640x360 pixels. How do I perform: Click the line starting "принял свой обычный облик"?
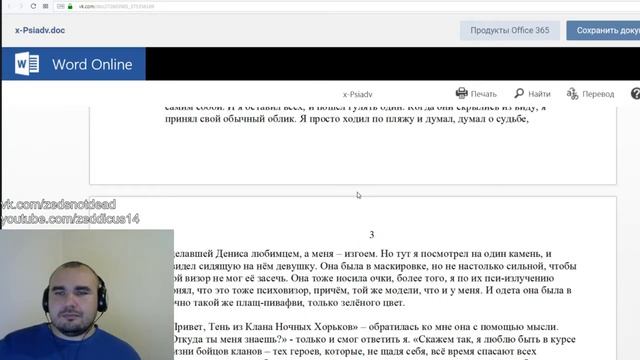point(347,119)
